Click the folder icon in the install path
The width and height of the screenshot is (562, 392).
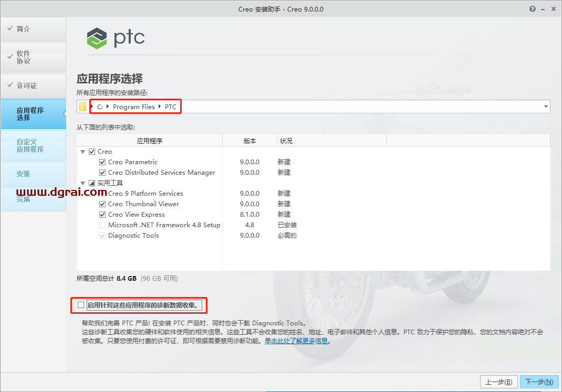83,107
